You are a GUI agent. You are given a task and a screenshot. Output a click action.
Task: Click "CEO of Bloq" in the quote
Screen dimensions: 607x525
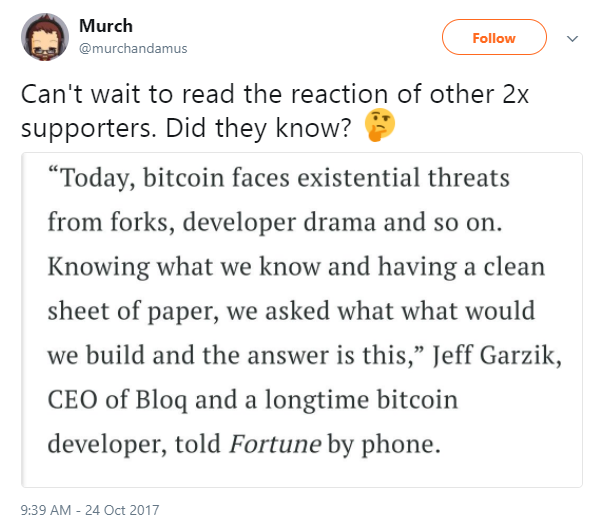tap(113, 399)
